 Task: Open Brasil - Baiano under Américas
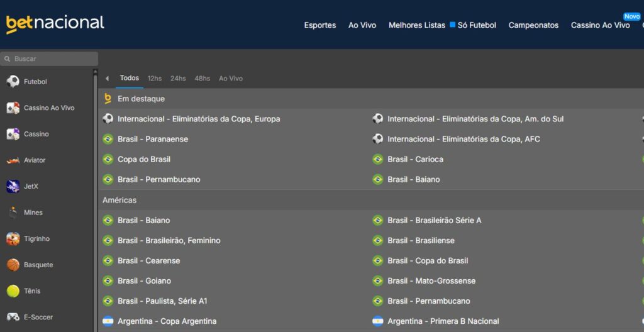(144, 220)
